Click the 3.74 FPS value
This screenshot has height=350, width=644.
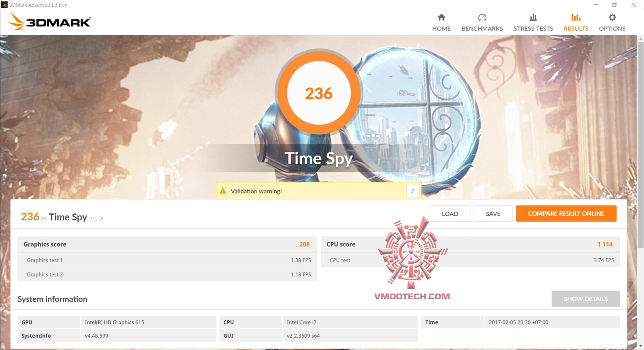coord(604,260)
